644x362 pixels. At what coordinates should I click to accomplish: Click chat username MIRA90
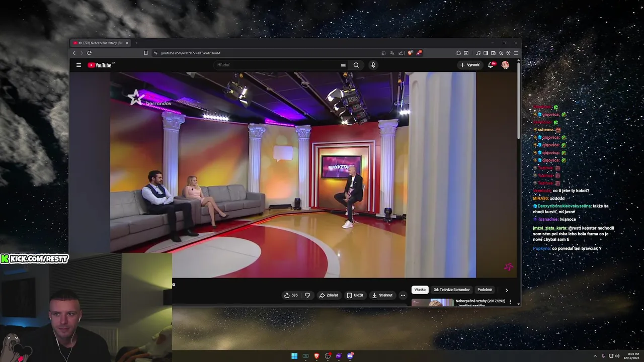(x=541, y=199)
